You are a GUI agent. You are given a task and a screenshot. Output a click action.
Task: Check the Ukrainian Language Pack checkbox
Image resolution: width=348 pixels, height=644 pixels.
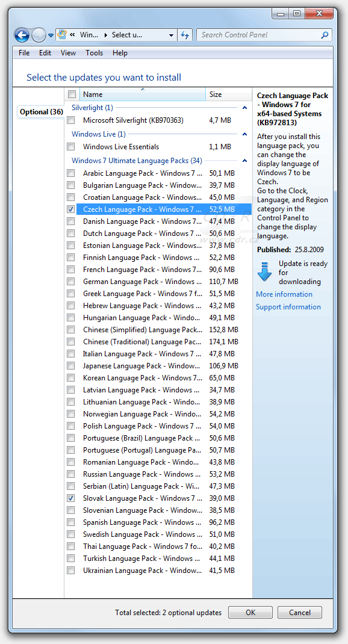click(71, 571)
